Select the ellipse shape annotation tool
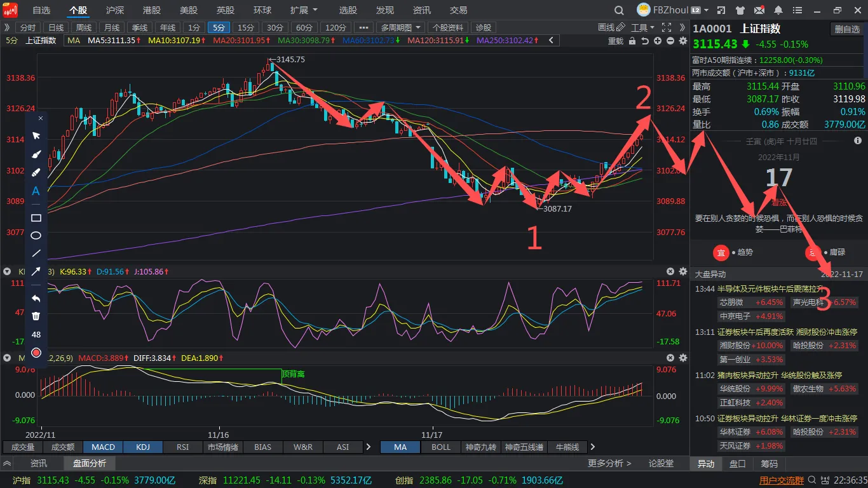Screen dimensions: 868x488 (x=36, y=236)
